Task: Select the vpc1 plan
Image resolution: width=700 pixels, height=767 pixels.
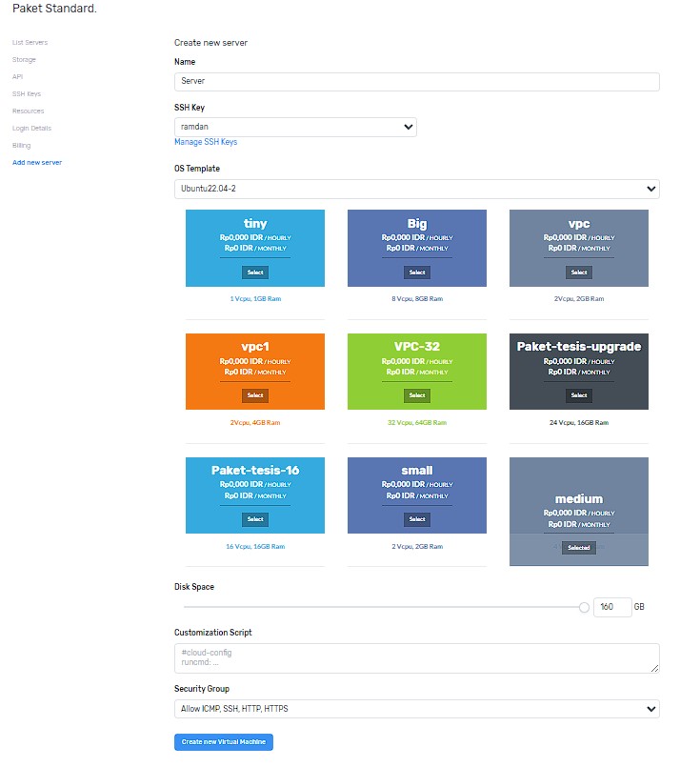Action: click(255, 395)
